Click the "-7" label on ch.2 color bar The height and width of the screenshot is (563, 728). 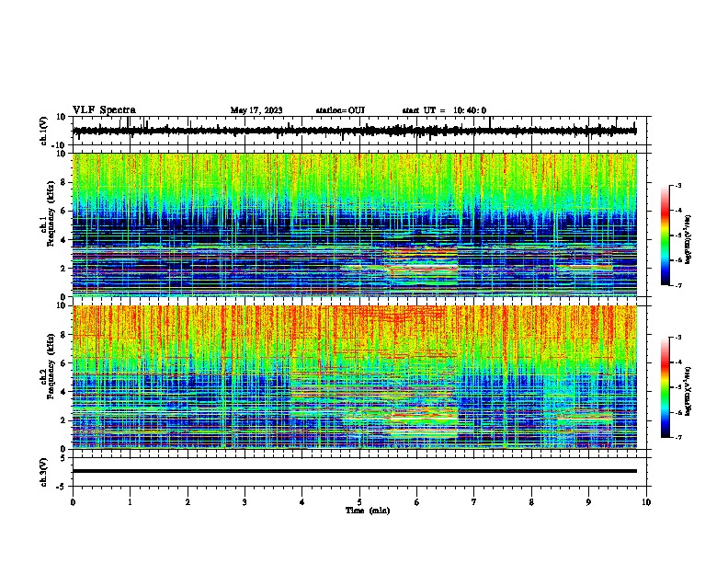tap(677, 437)
